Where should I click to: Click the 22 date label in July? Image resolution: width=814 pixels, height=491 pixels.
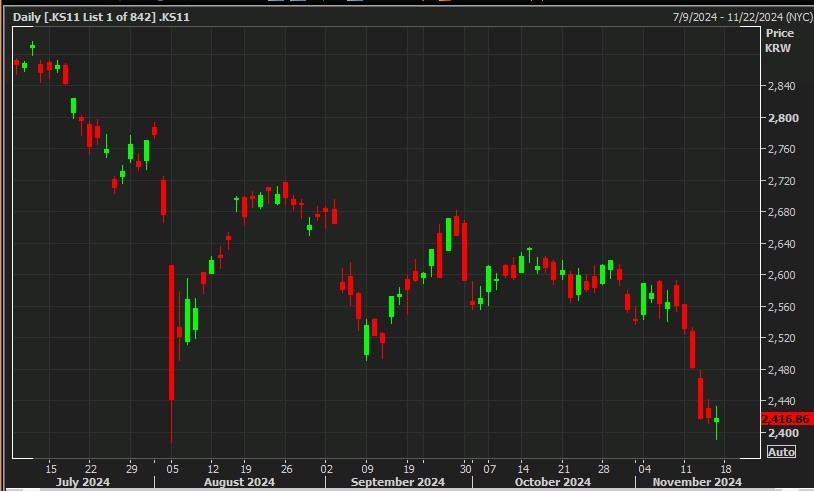click(91, 469)
